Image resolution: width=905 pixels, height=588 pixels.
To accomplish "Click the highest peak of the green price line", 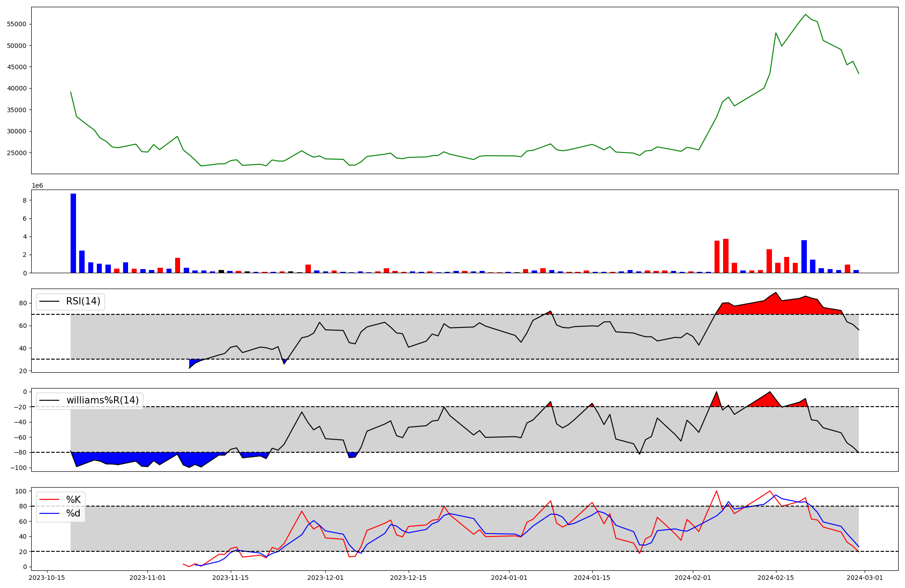I will [805, 14].
